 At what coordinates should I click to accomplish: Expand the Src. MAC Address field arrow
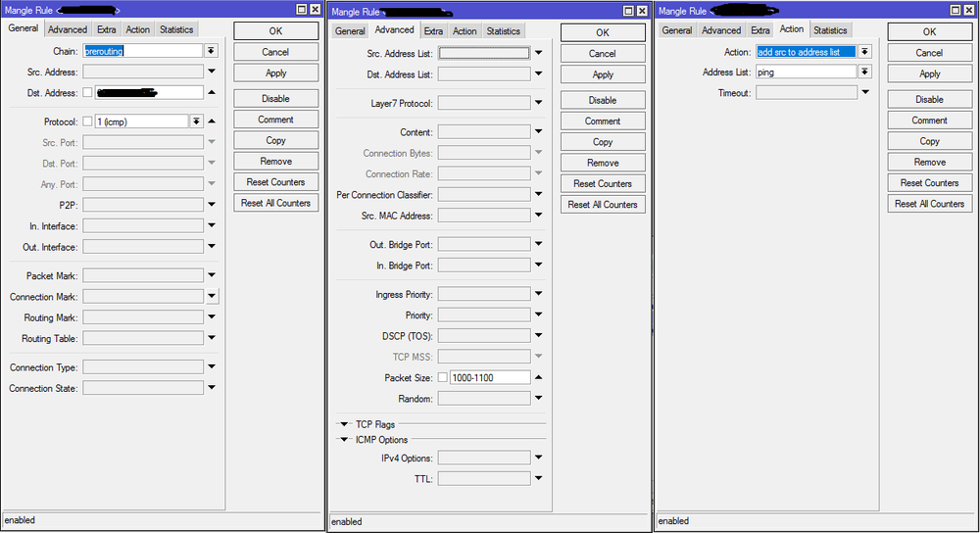pyautogui.click(x=538, y=216)
